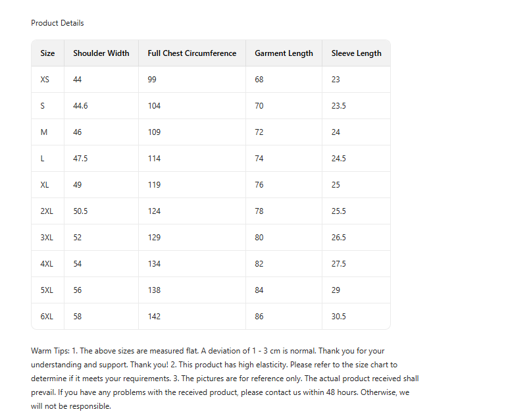The image size is (506, 420).
Task: Click the 2XL size row label
Action: coord(47,211)
